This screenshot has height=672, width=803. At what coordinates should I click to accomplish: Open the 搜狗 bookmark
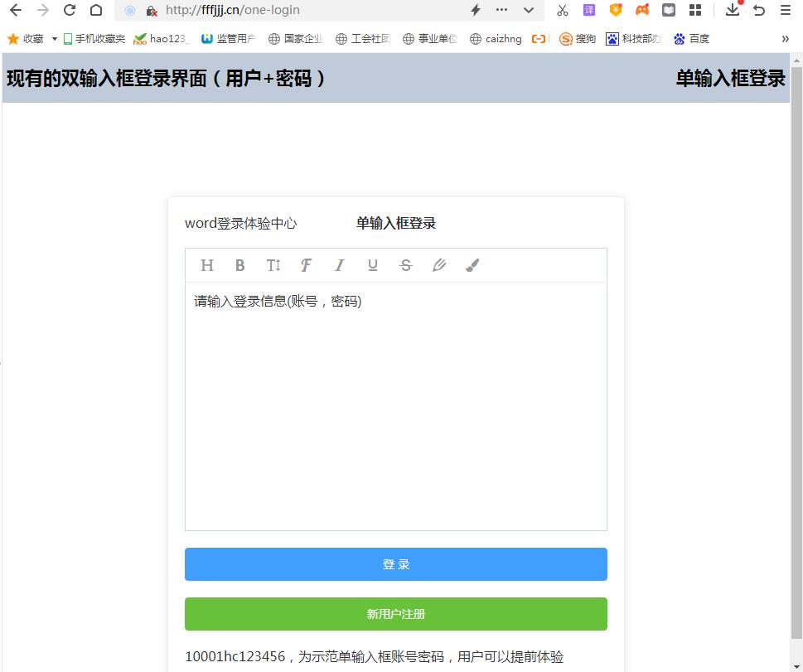click(577, 38)
